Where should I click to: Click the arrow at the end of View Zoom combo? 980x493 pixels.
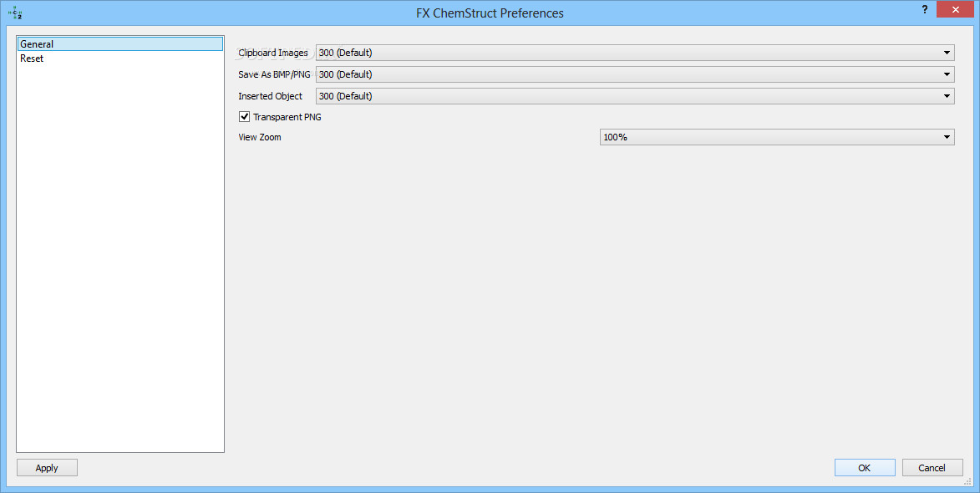click(x=947, y=137)
